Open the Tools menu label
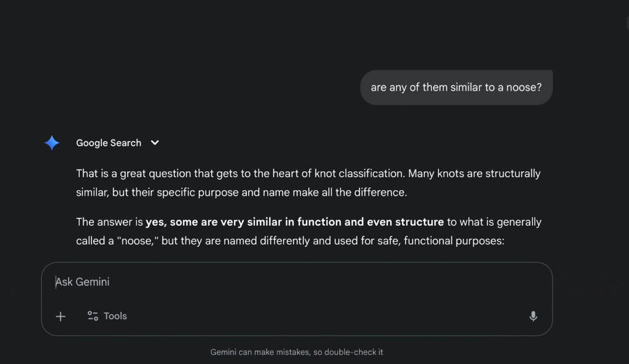 (x=115, y=316)
